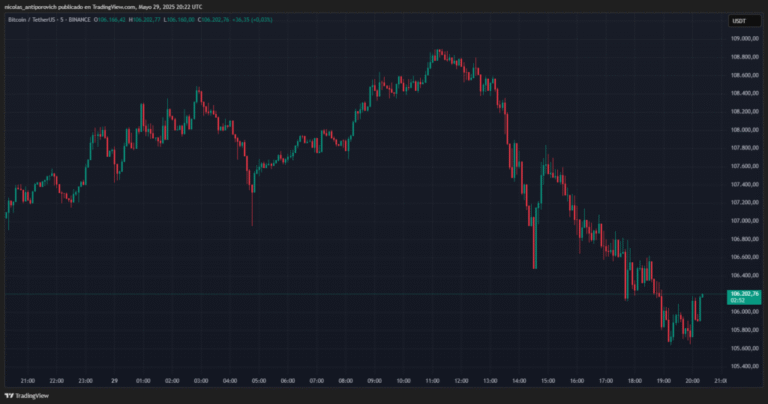Click the 01:00 time axis label
The width and height of the screenshot is (768, 404).
coord(144,381)
